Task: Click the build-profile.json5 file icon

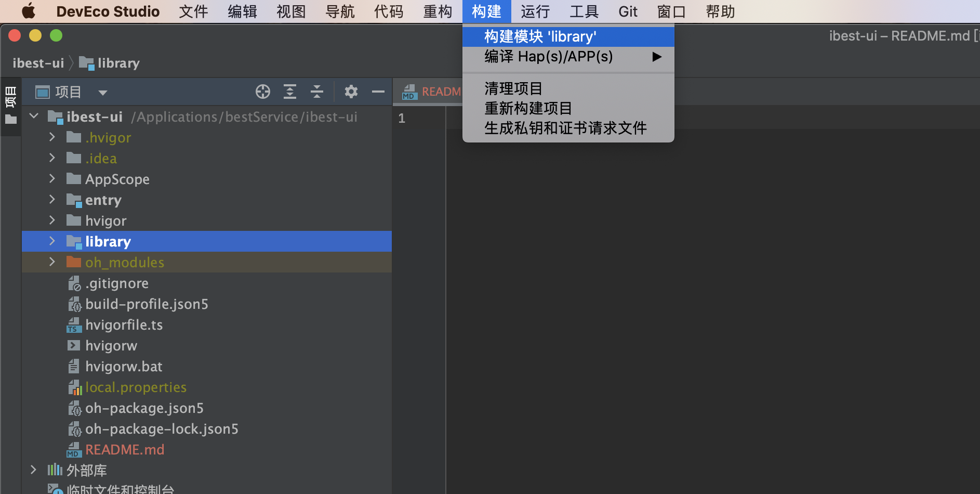Action: [74, 304]
